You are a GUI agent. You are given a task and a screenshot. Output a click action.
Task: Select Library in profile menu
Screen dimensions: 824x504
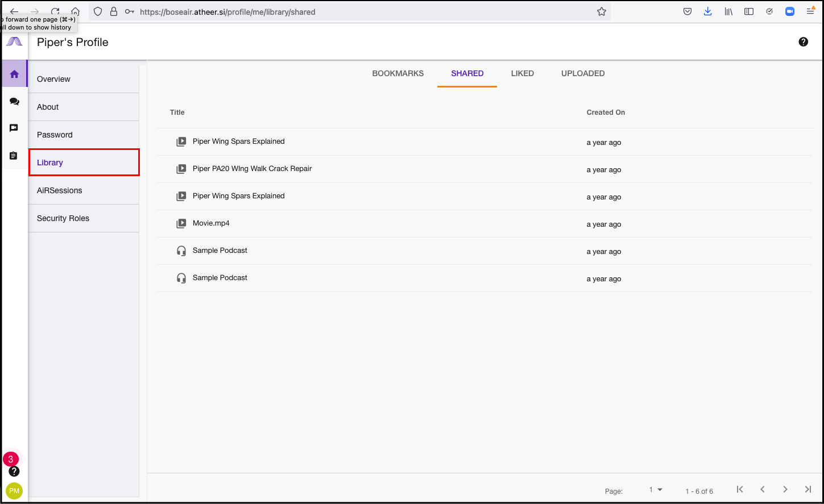point(84,163)
